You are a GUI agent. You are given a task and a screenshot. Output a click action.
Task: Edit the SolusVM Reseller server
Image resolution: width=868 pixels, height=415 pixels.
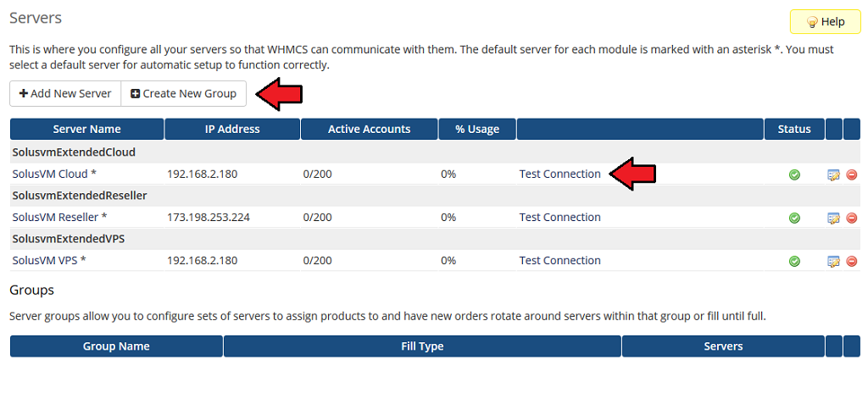click(x=834, y=218)
